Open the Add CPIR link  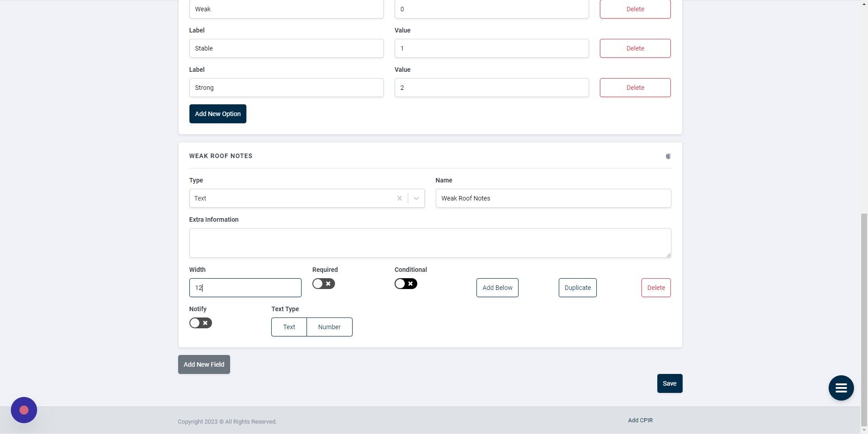click(640, 420)
